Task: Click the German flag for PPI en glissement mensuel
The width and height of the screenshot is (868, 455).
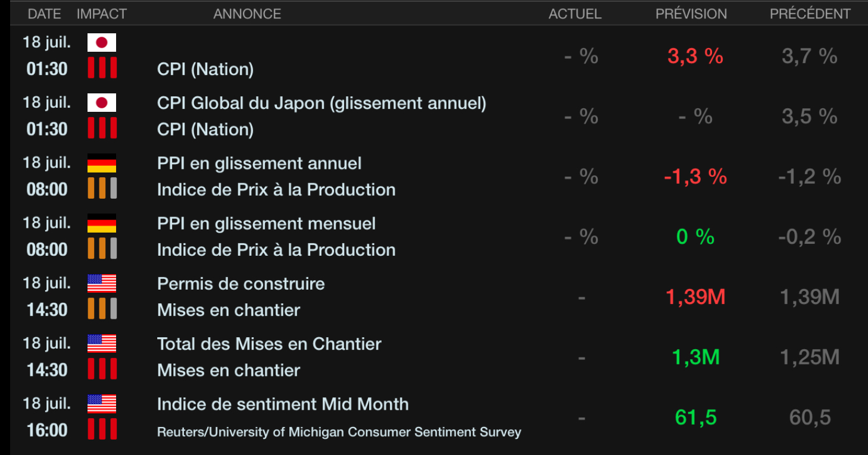Action: [102, 223]
